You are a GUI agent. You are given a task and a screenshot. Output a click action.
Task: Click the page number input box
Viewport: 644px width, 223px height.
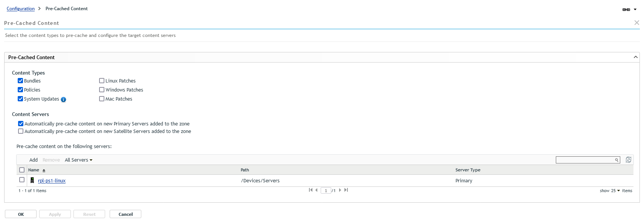(326, 191)
